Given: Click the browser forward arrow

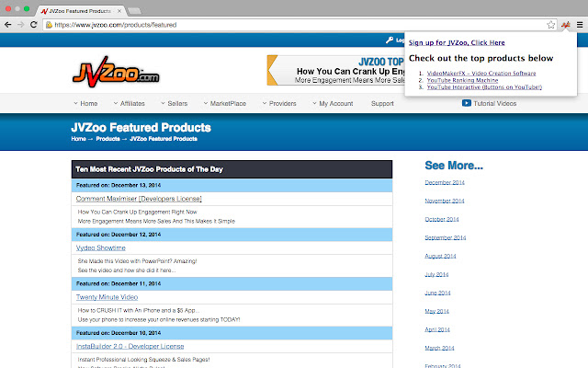Looking at the screenshot, I should point(20,25).
